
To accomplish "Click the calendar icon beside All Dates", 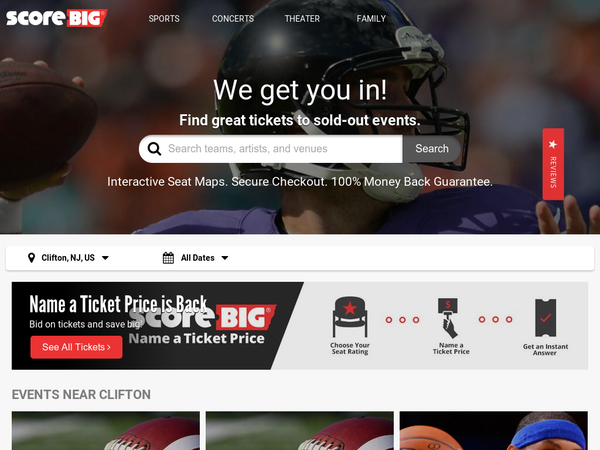I will 168,258.
